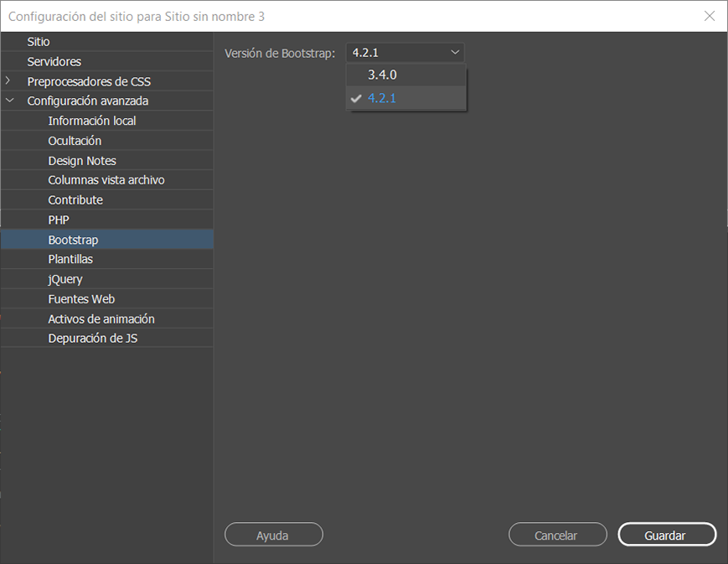728x564 pixels.
Task: Select Bootstrap version 3.4.0
Action: click(382, 74)
